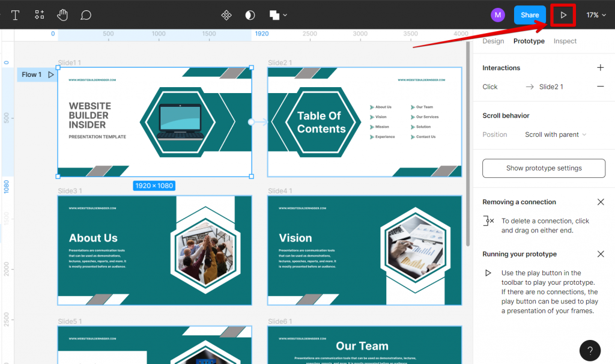615x364 pixels.
Task: Click the Mask icon in the toolbar
Action: (249, 15)
